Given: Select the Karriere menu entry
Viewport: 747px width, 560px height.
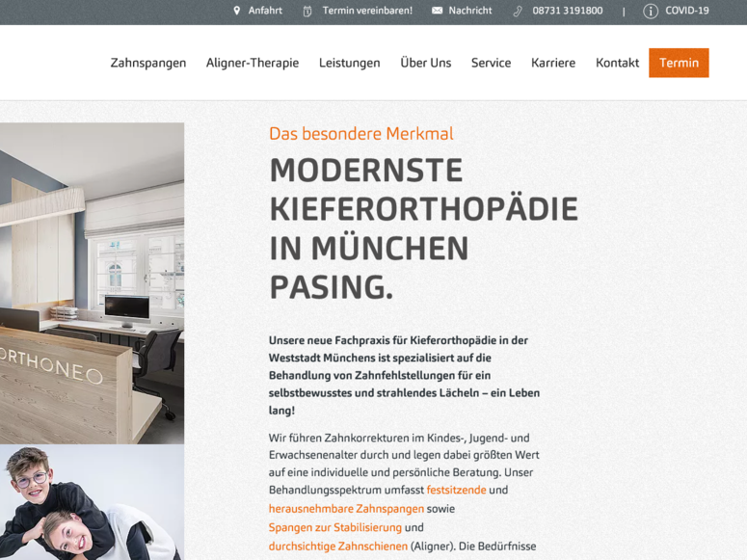Looking at the screenshot, I should coord(553,63).
